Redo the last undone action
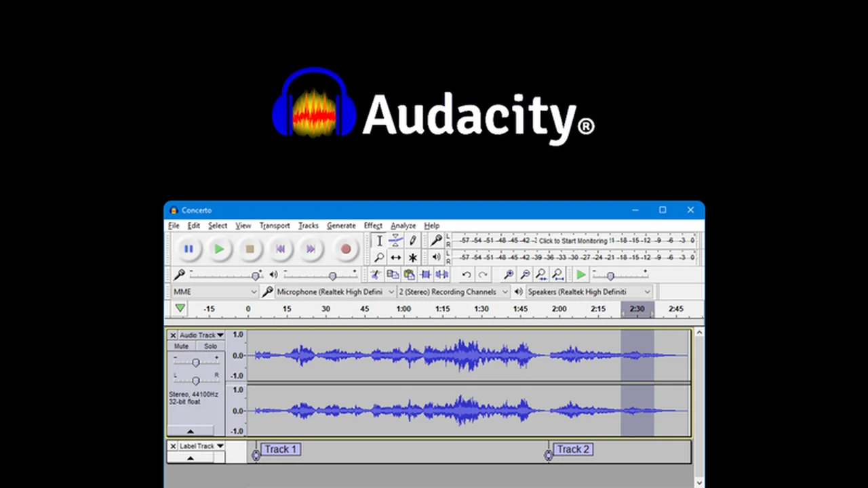This screenshot has height=488, width=868. coord(483,274)
